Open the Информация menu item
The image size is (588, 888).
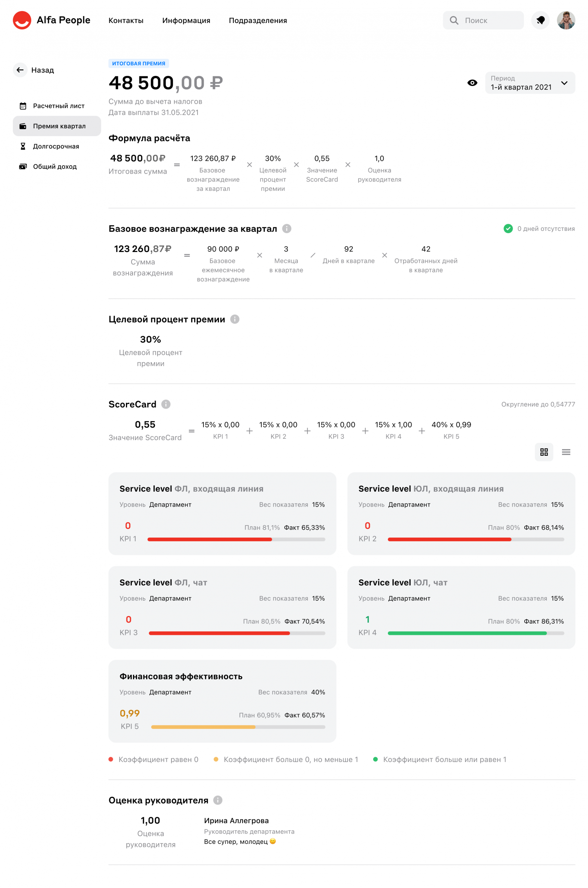click(186, 20)
